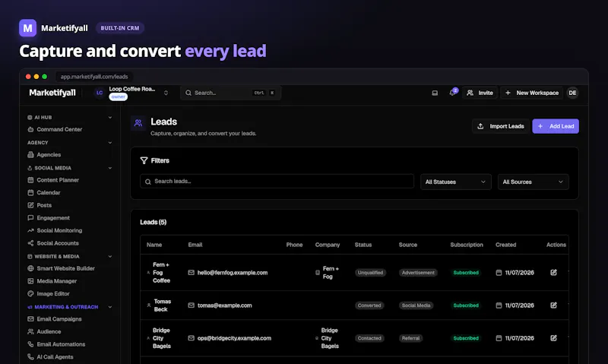
Task: Click the Social Monitoring trend icon
Action: coord(30,230)
